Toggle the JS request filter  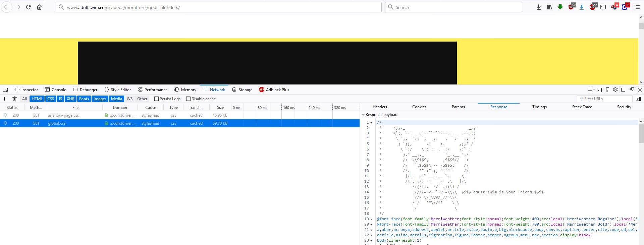[x=60, y=99]
